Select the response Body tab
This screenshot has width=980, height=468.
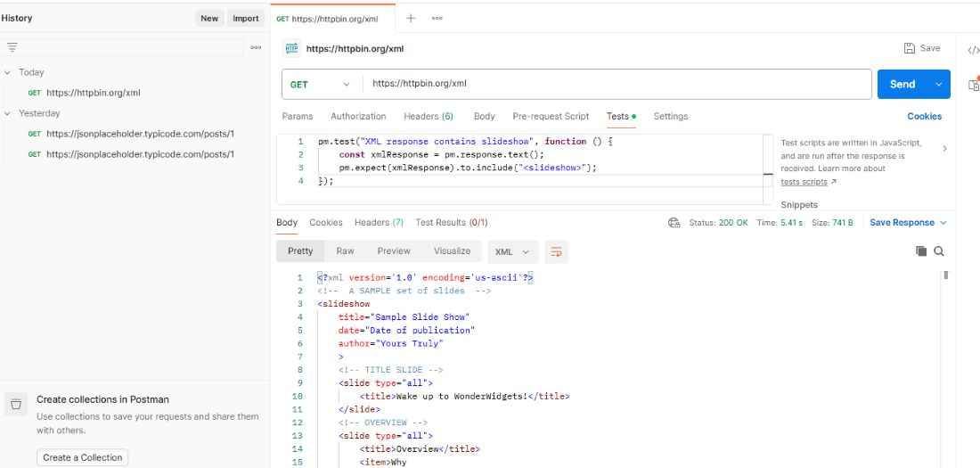[287, 223]
